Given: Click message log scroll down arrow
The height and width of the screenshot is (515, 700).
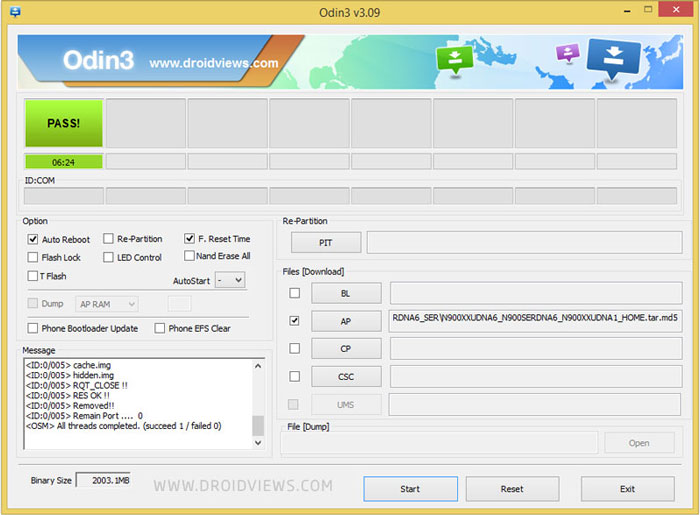Looking at the screenshot, I should [x=258, y=443].
